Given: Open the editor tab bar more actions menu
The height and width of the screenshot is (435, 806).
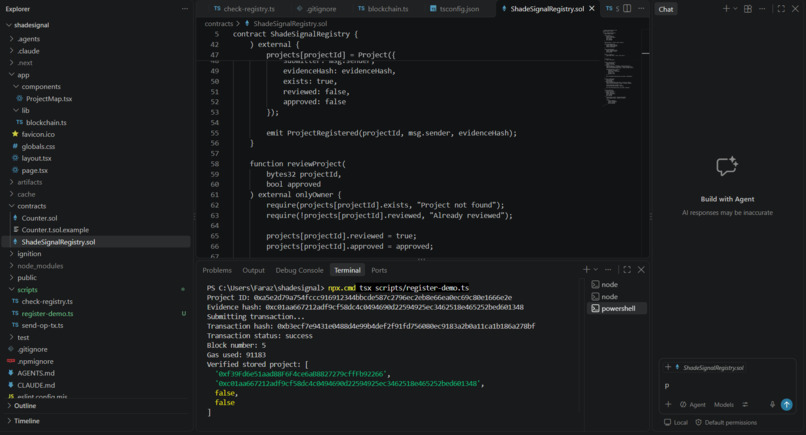Looking at the screenshot, I should coord(641,8).
